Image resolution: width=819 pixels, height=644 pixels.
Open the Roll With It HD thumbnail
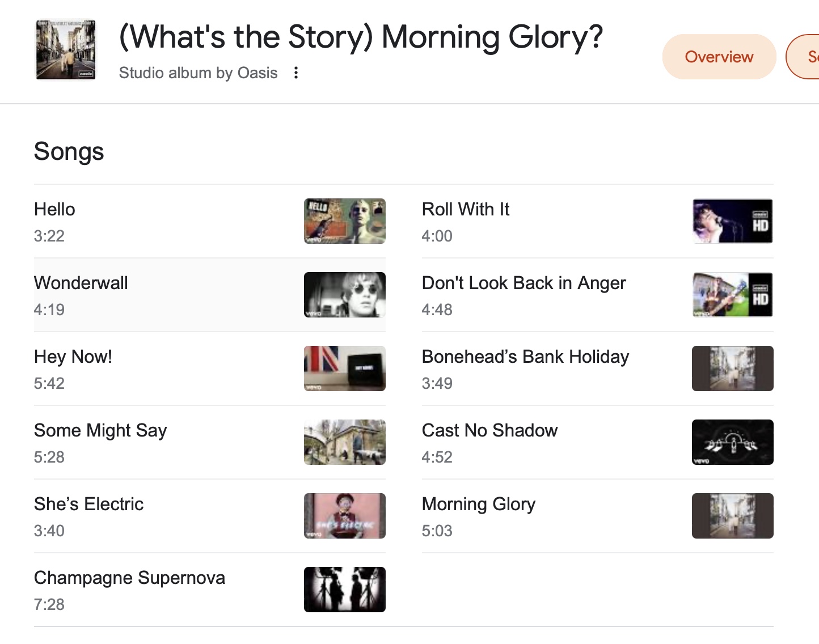point(733,221)
